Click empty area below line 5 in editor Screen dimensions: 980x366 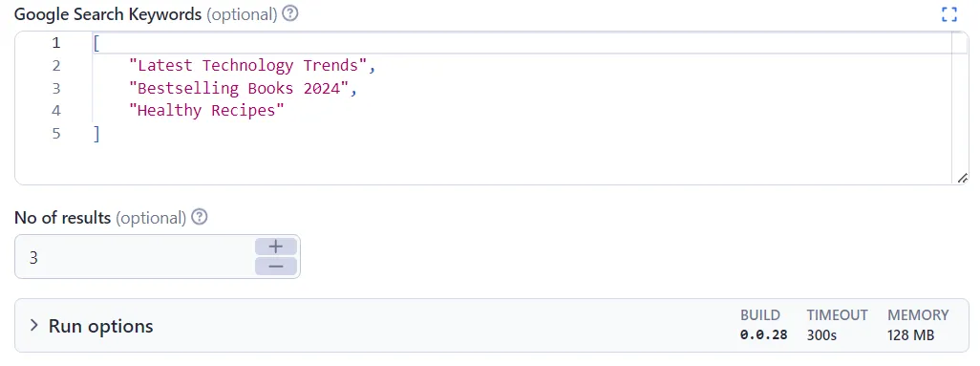[500, 162]
